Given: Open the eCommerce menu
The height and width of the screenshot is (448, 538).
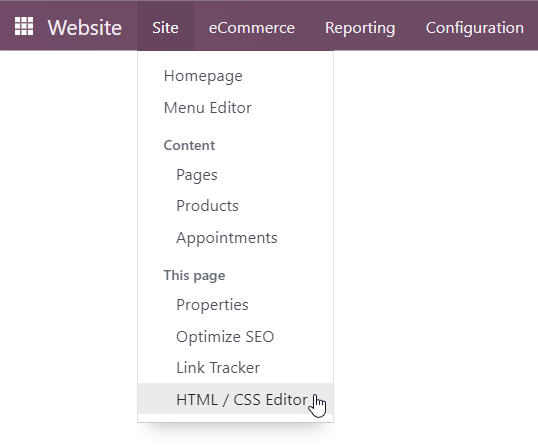Looking at the screenshot, I should 252,27.
